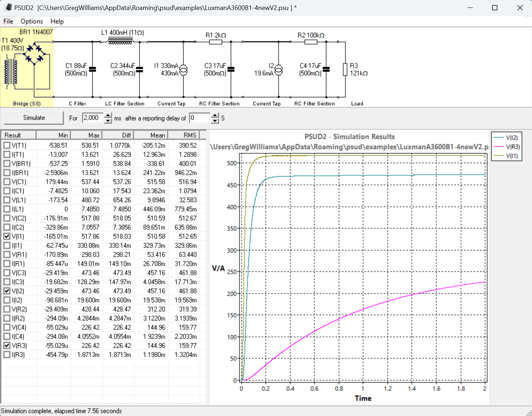Screen dimensions: 532x416
Task: Check the V(C1) result checkbox
Action: click(x=7, y=182)
